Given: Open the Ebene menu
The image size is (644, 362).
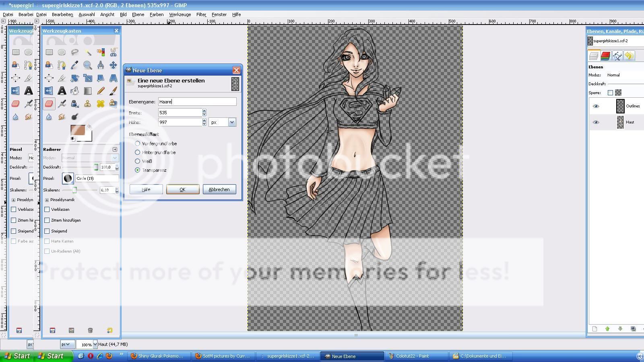Looking at the screenshot, I should [138, 14].
